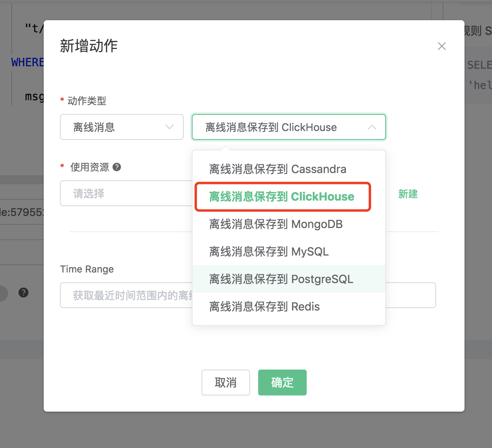The image size is (492, 448).
Task: Choose 离线消息保存到 ClickHouse from the list
Action: pos(282,197)
